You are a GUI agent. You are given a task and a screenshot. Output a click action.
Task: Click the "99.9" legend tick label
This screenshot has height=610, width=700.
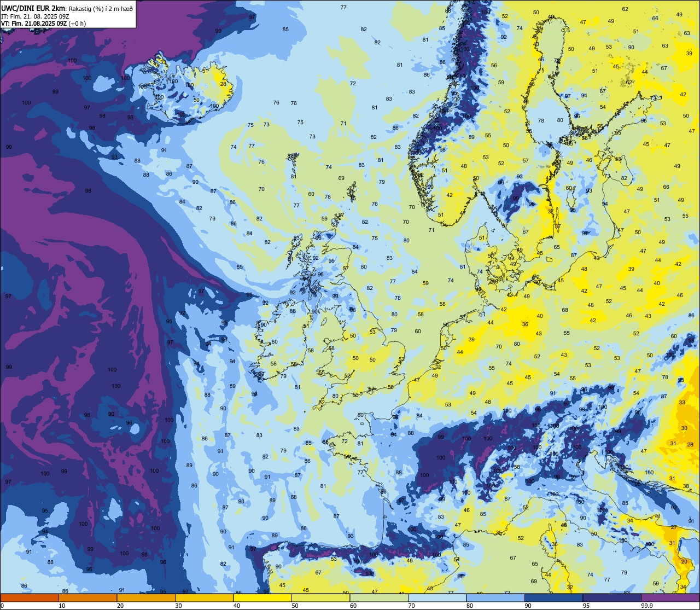click(x=647, y=606)
